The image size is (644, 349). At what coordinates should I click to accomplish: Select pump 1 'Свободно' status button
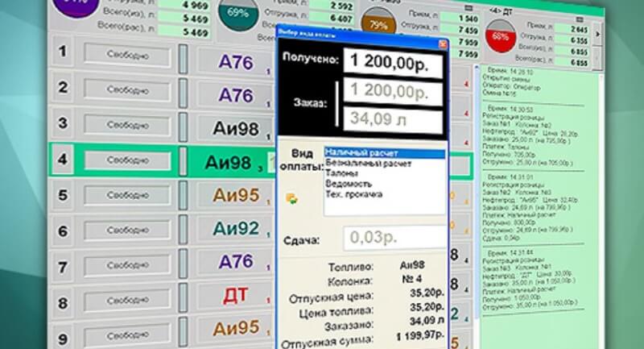click(x=127, y=55)
